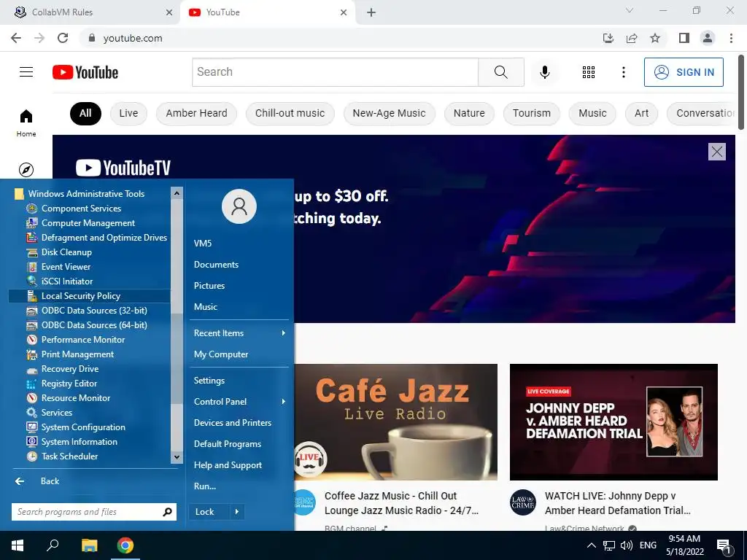Select the Live filter chip
747x560 pixels.
pos(128,113)
